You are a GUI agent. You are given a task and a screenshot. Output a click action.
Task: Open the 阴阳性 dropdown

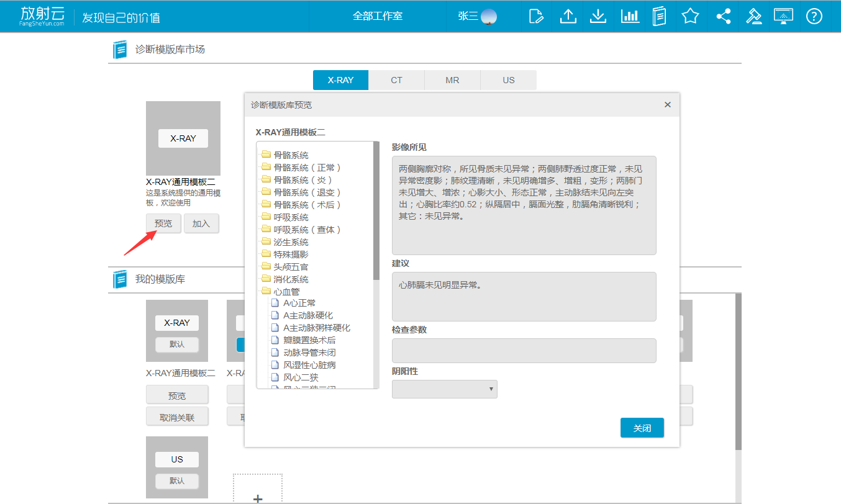click(x=444, y=389)
